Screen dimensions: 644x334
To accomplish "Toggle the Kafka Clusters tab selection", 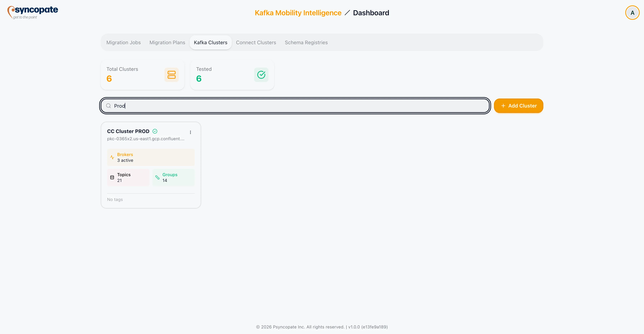I will coord(210,42).
